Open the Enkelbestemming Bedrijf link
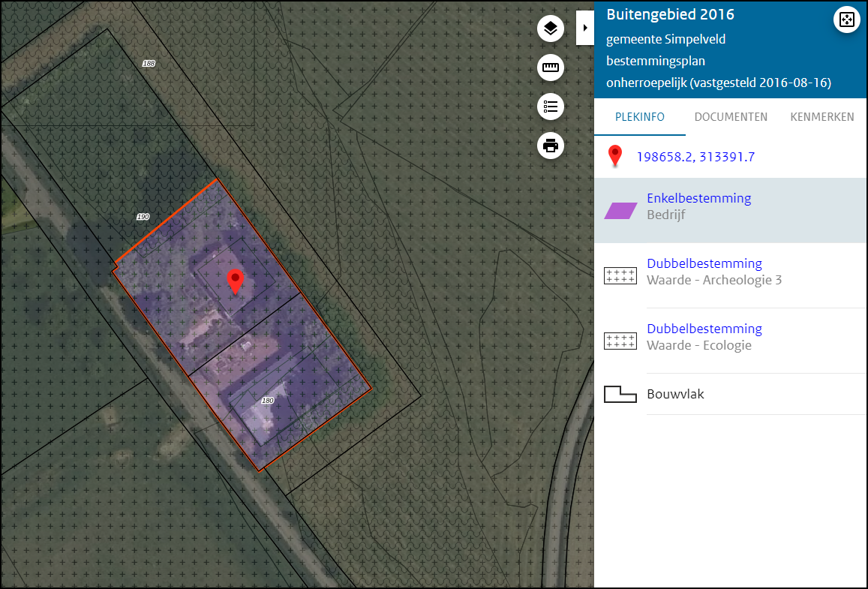This screenshot has width=868, height=589. click(698, 198)
